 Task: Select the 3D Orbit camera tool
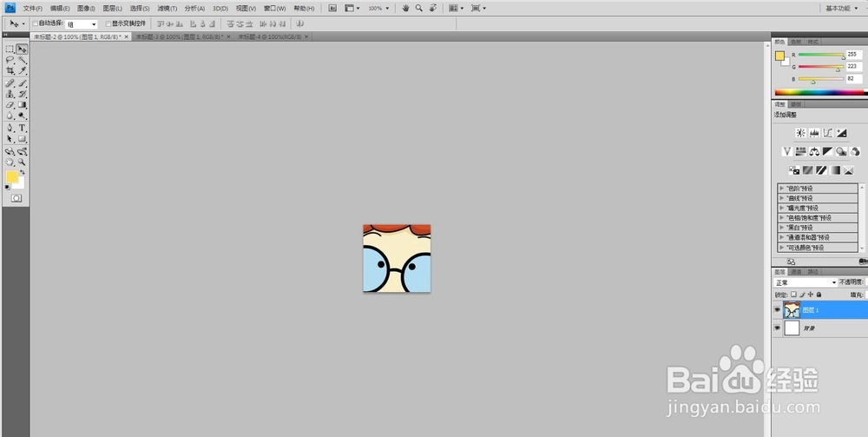[x=22, y=151]
